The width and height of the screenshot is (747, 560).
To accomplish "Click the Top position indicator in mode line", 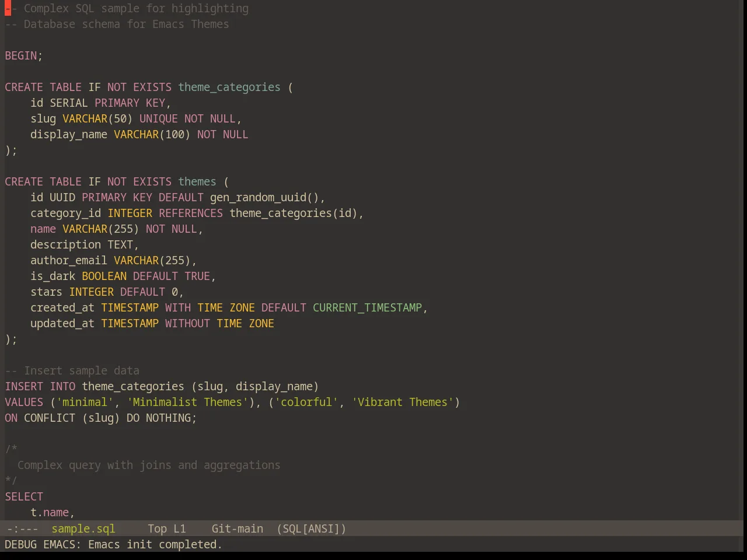I will 157,528.
